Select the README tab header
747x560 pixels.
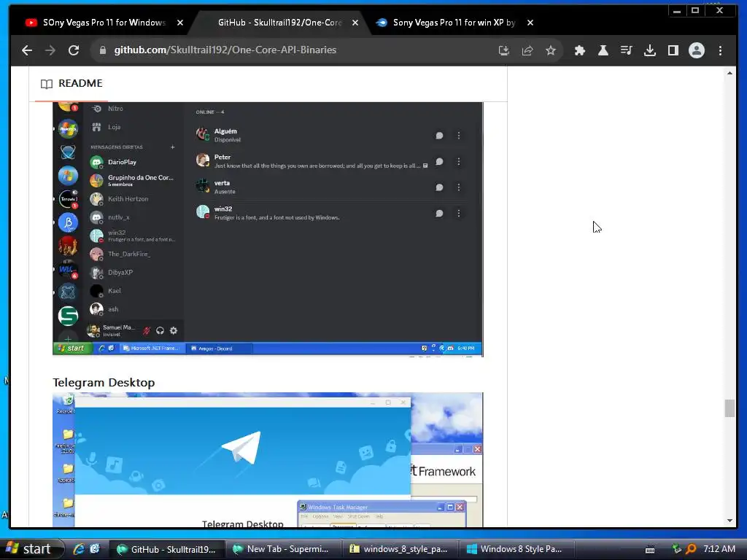click(x=71, y=83)
